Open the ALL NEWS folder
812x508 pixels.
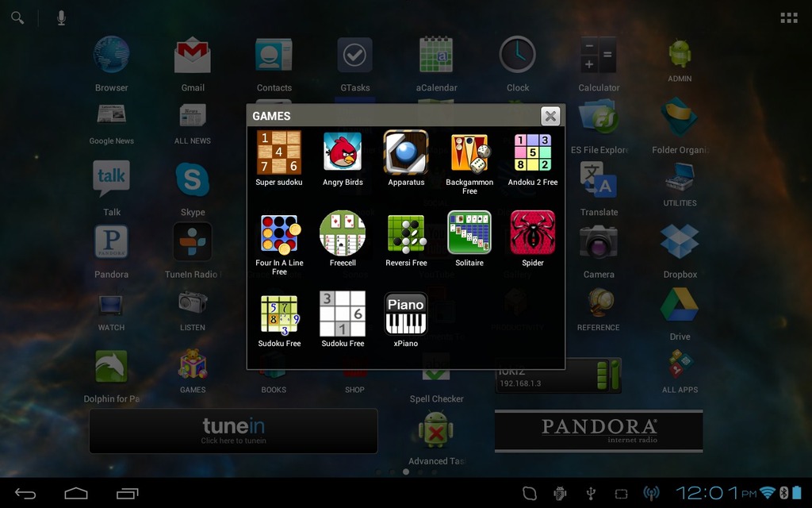193,115
